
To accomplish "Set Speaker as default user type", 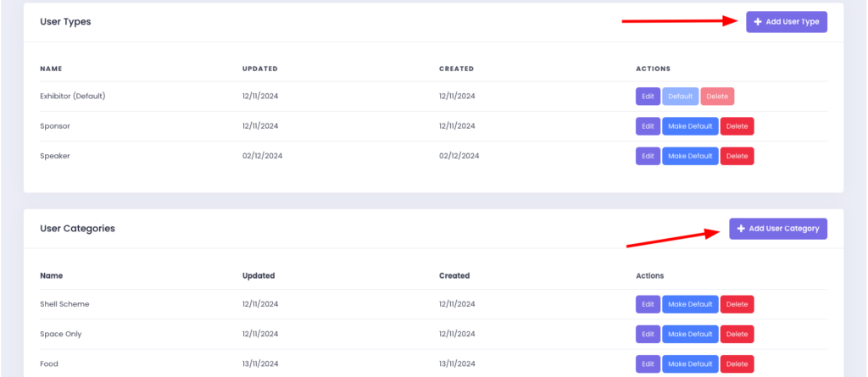I will (690, 156).
